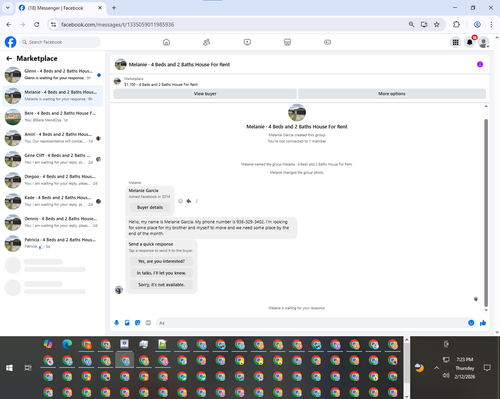This screenshot has height=399, width=500.
Task: Open the Windows Start menu
Action: [x=9, y=368]
